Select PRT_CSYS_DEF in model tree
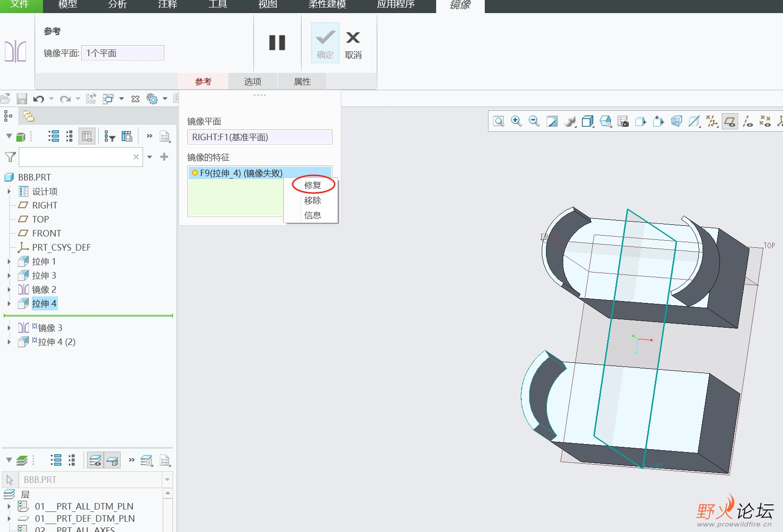Screen dimensions: 783x532 point(61,247)
